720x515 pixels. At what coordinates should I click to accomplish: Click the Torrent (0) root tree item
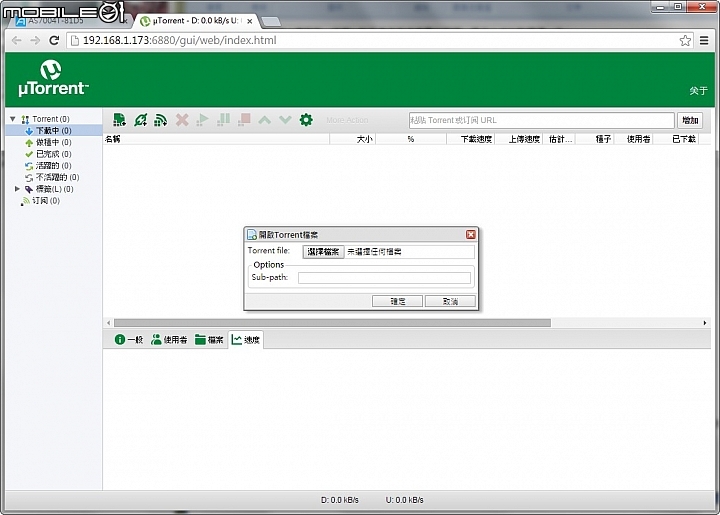[51, 119]
